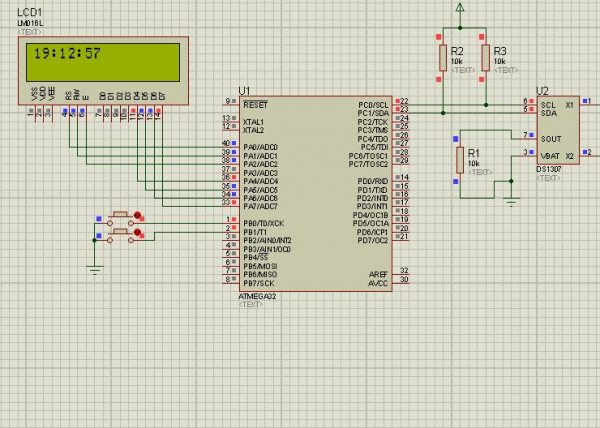Select the R1 resistor body
The image size is (600, 428).
coord(460,160)
